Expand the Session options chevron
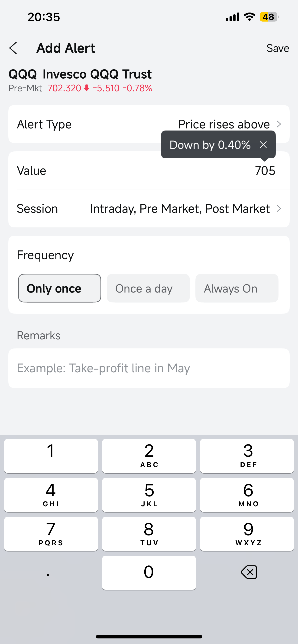The height and width of the screenshot is (644, 298). coord(279,208)
